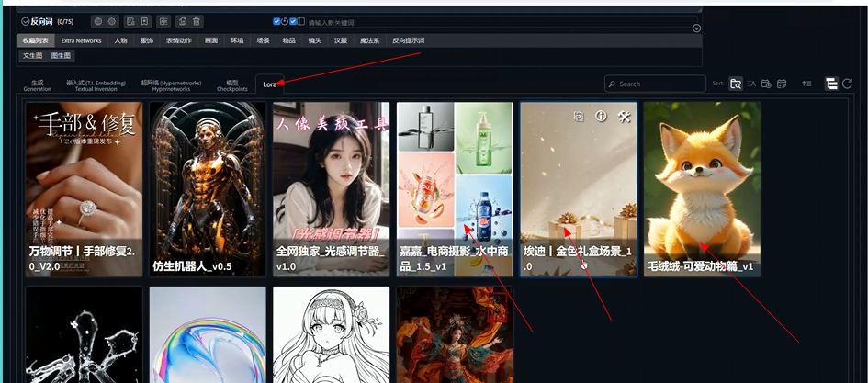Open the gear settings icon beside the globe
Screen dimensions: 868x383
point(112,22)
